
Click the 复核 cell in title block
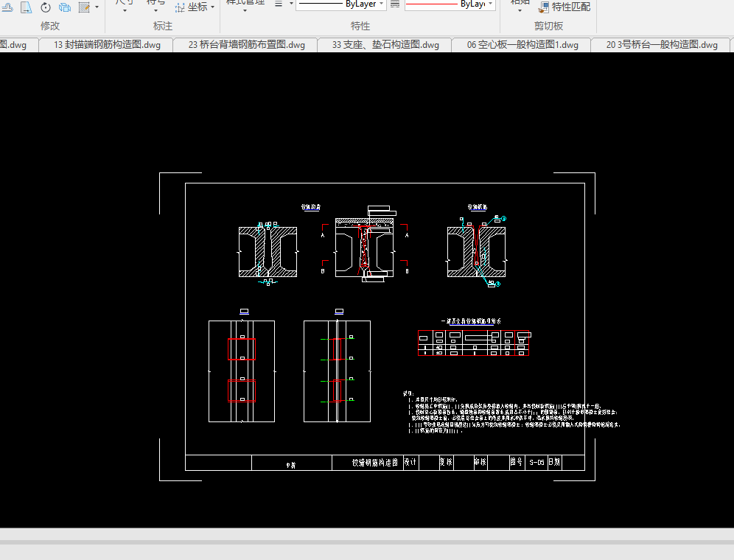click(x=446, y=462)
